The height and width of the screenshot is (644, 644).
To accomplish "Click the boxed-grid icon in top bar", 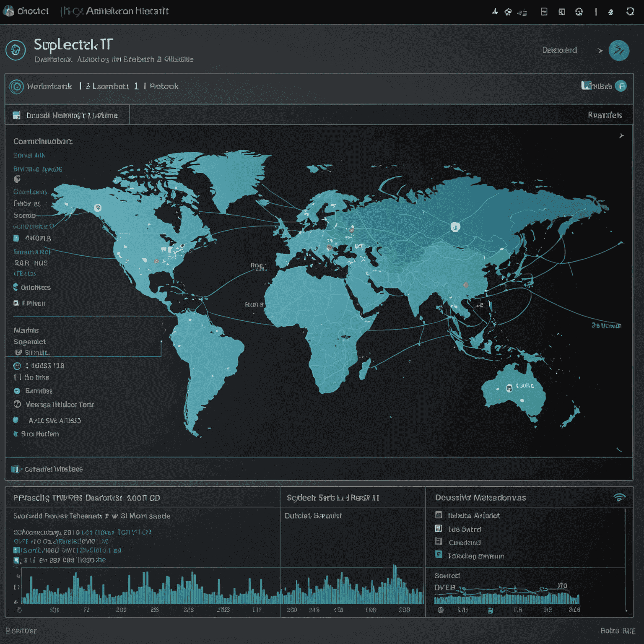I will click(562, 12).
